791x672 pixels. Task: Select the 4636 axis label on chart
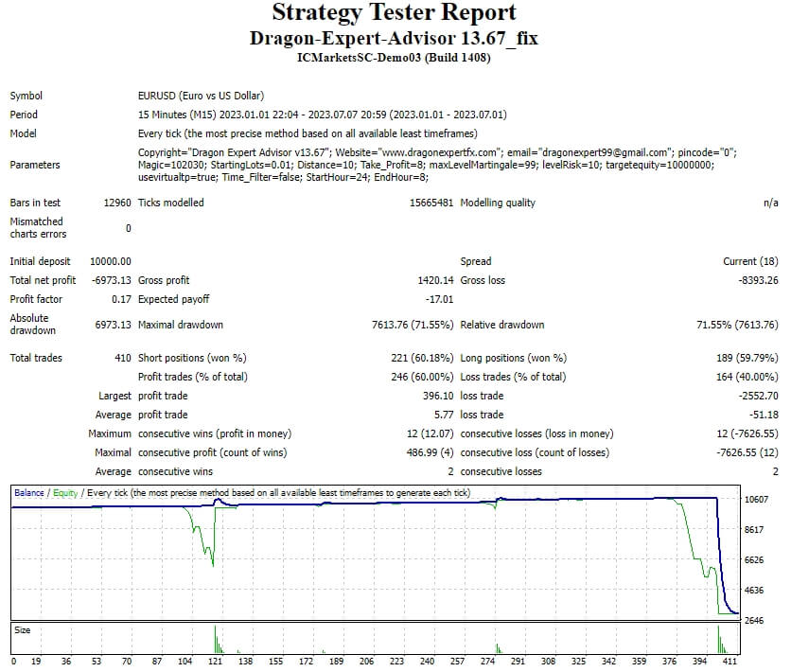click(x=754, y=591)
